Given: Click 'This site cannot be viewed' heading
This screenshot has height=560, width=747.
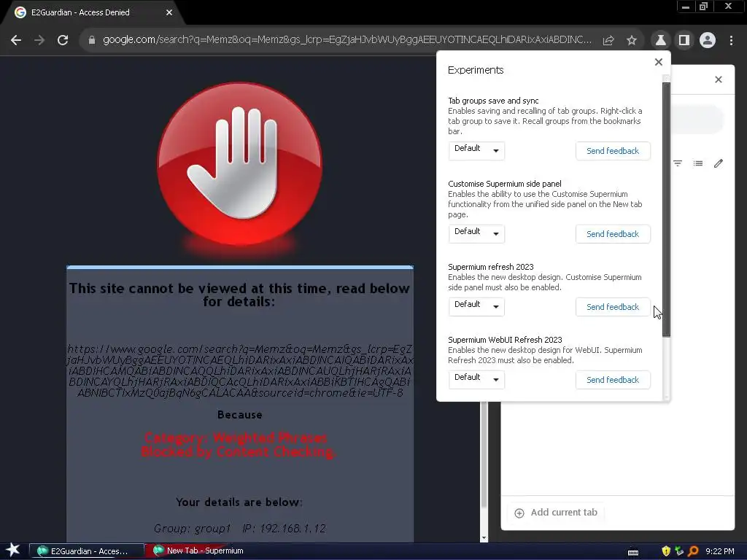Looking at the screenshot, I should click(x=239, y=295).
